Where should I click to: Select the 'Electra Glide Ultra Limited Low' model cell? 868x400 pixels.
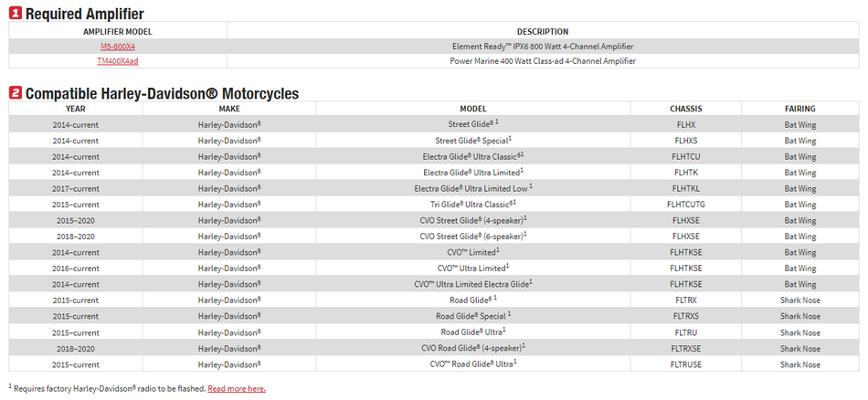click(473, 189)
